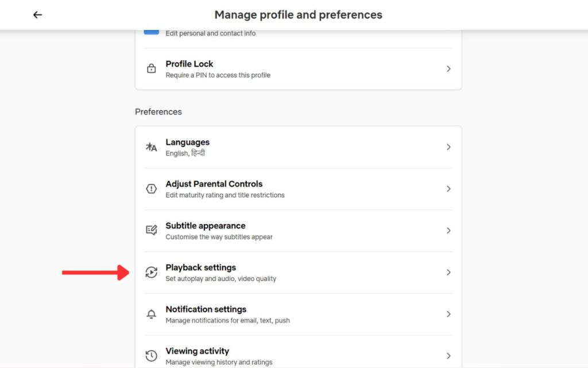This screenshot has width=588, height=368.
Task: Click the Subtitle appearance icon
Action: coord(152,231)
